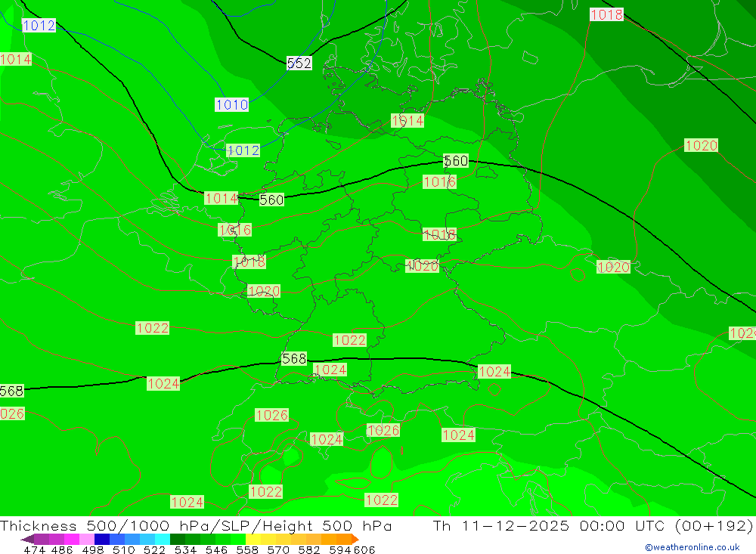This screenshot has width=756, height=554.
Task: Click the 558 legend value
Action: click(x=247, y=549)
